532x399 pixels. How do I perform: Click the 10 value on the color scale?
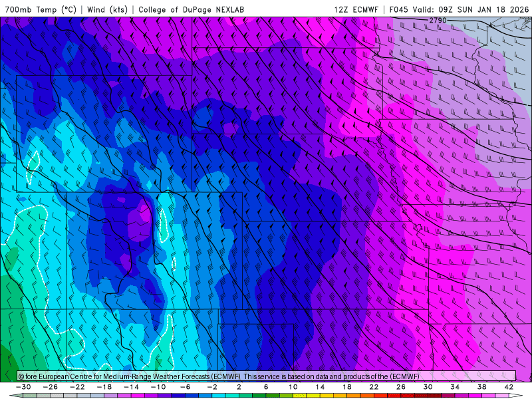[x=293, y=387]
